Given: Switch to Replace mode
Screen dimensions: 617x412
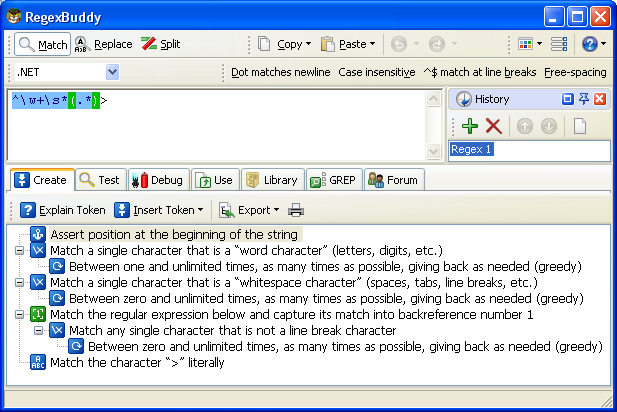Looking at the screenshot, I should [x=104, y=44].
